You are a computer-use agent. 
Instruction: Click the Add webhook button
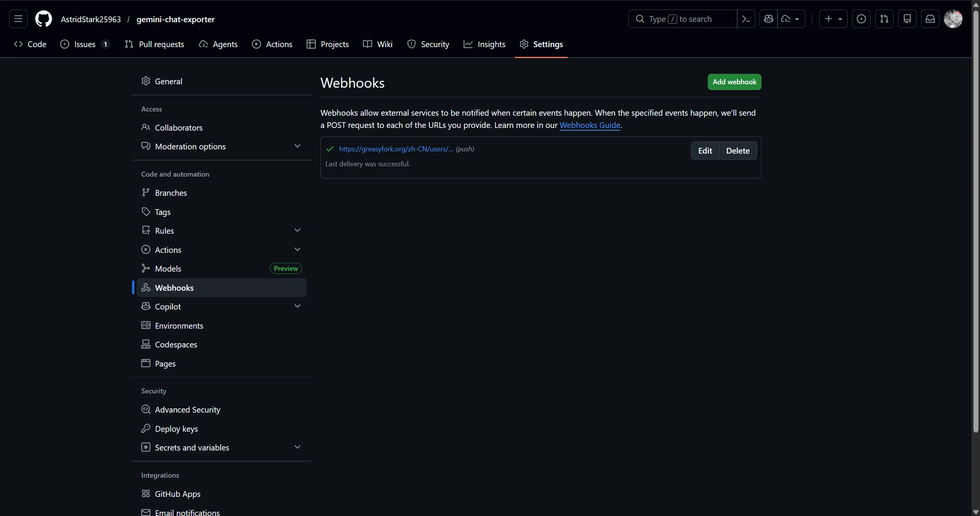735,82
